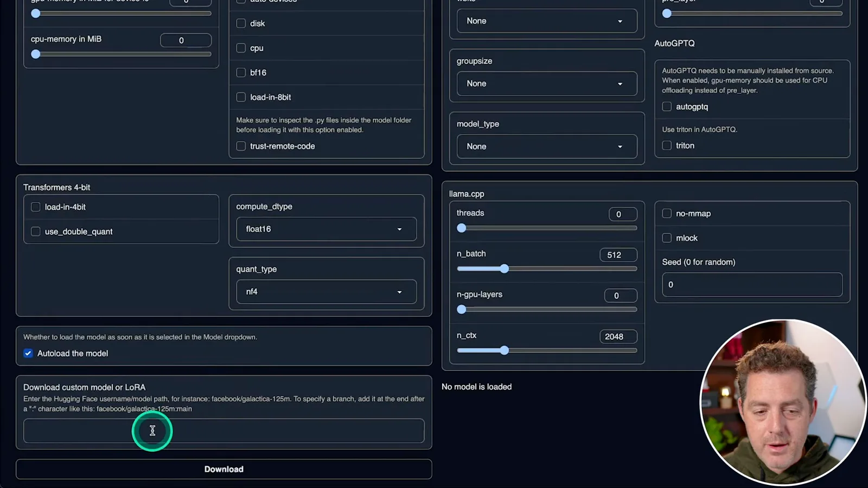This screenshot has width=868, height=488.
Task: Click the 'Transformers 4-bit' heading
Action: 56,187
